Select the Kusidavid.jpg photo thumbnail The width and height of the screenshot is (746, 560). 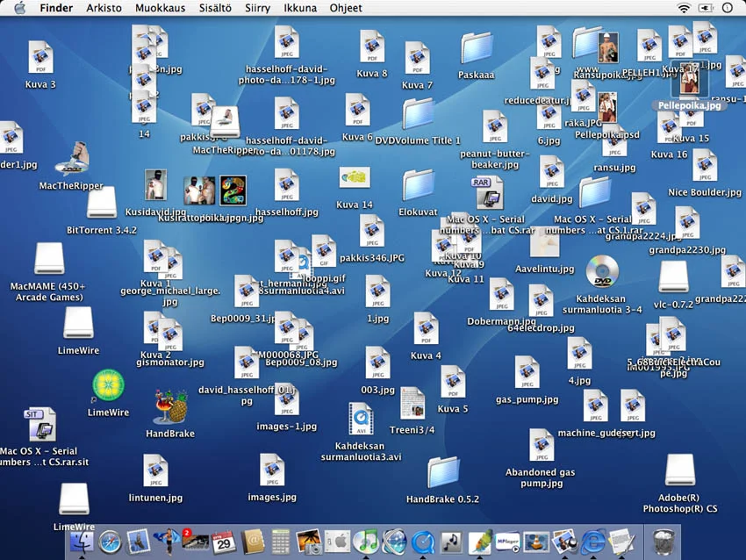tap(156, 186)
